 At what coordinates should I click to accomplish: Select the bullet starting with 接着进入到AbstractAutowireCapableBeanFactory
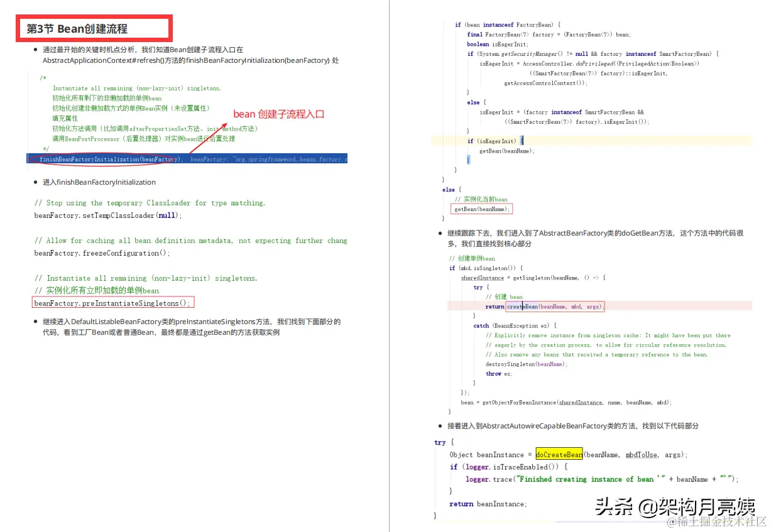[x=573, y=426]
